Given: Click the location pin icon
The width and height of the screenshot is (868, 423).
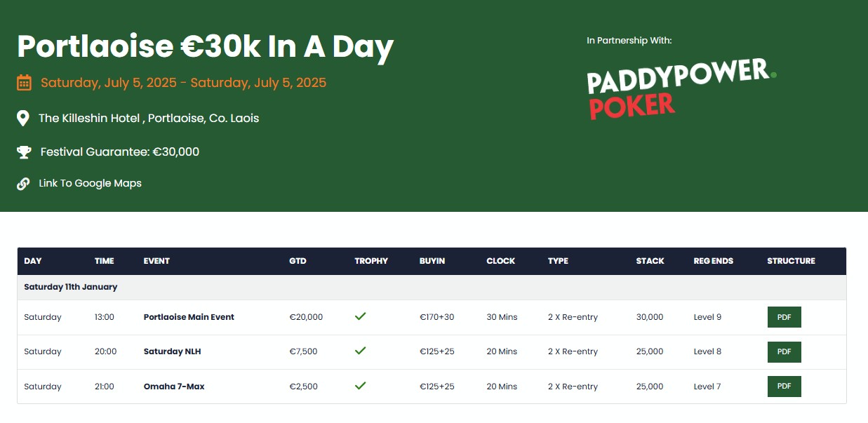Looking at the screenshot, I should tap(23, 118).
